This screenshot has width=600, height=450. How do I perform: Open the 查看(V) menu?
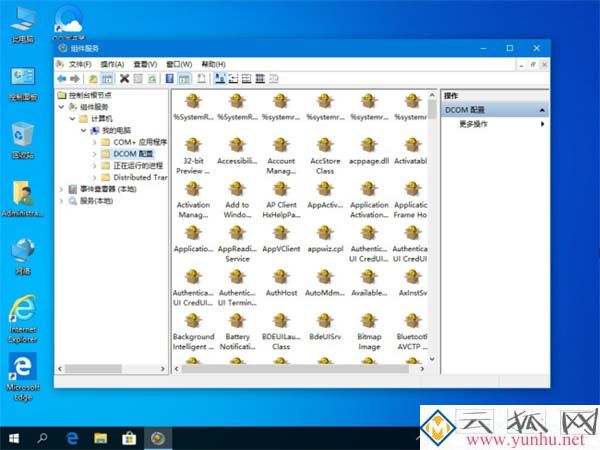coord(145,64)
